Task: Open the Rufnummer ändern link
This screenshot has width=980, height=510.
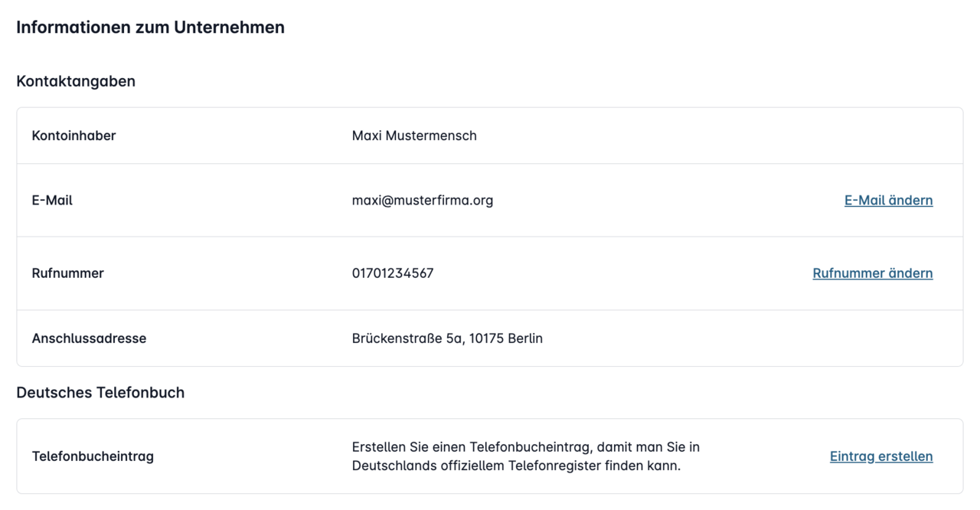Action: pyautogui.click(x=872, y=273)
